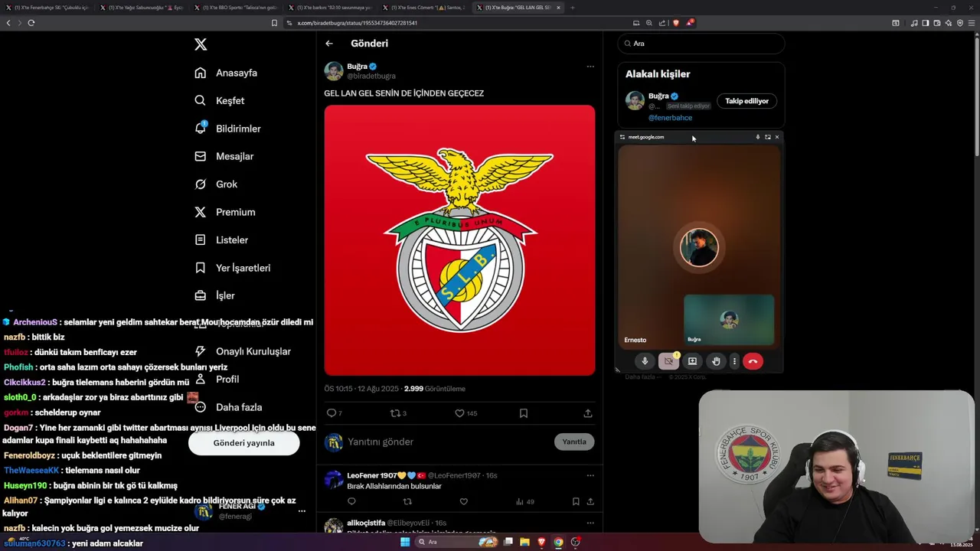Share LeoFener 1907's reply
Image resolution: width=980 pixels, height=551 pixels.
(x=590, y=502)
